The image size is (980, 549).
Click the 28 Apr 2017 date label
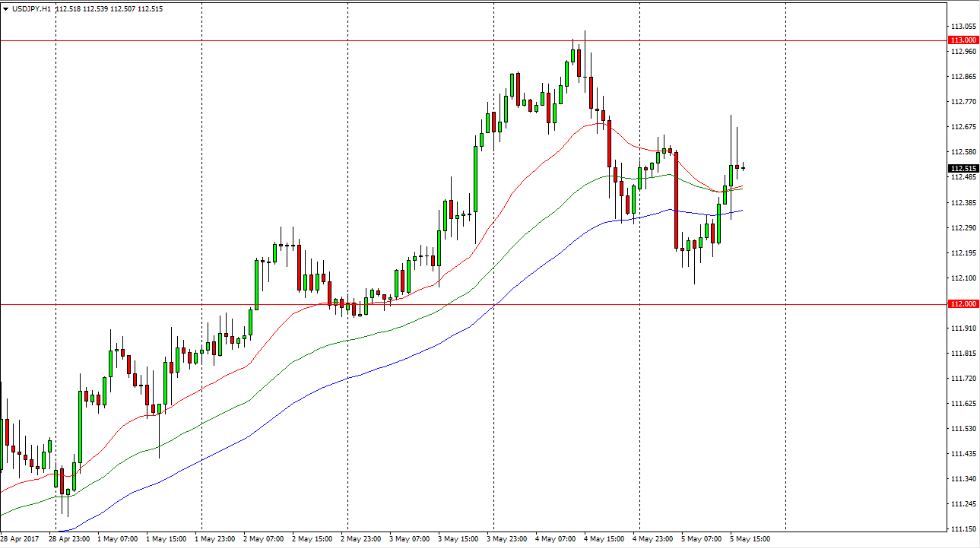click(21, 539)
